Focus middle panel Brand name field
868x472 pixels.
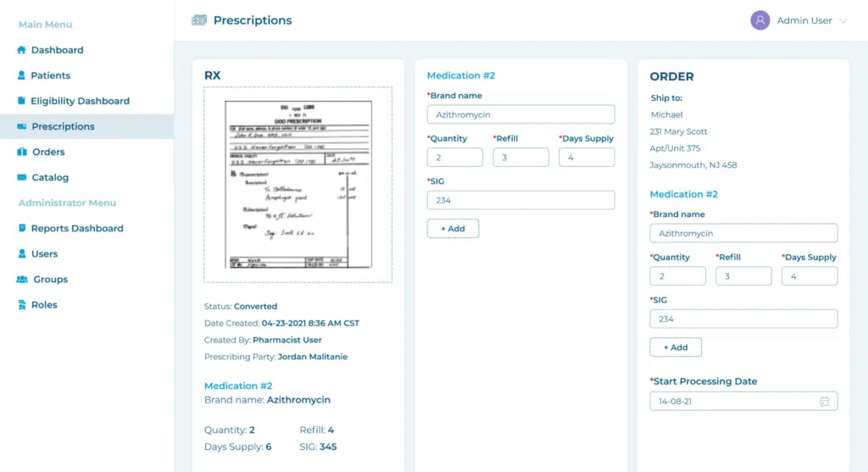point(520,114)
